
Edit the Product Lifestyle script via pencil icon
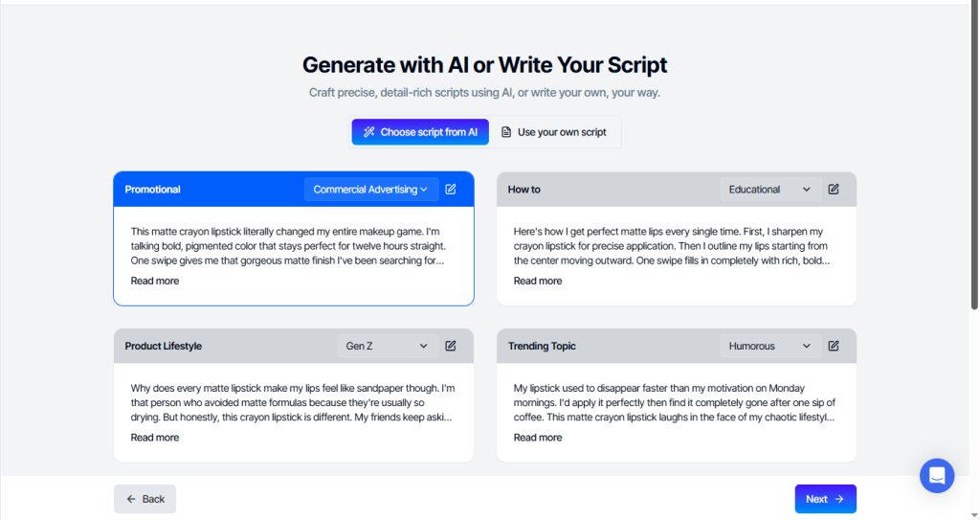pos(451,346)
